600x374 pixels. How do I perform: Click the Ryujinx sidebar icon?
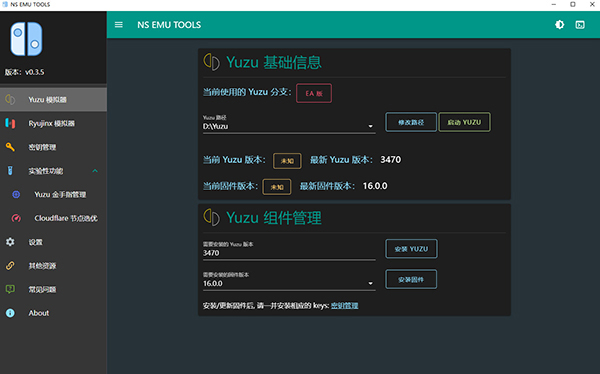pyautogui.click(x=10, y=123)
